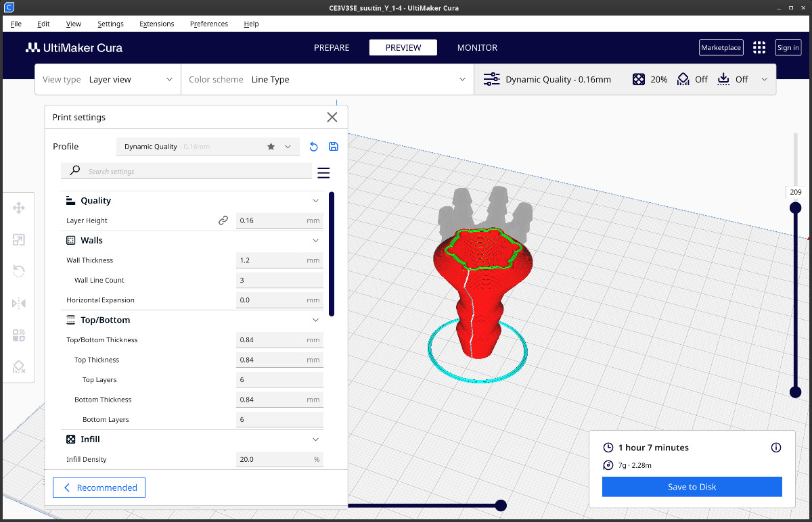
Task: Open the Extensions menu
Action: pos(156,24)
